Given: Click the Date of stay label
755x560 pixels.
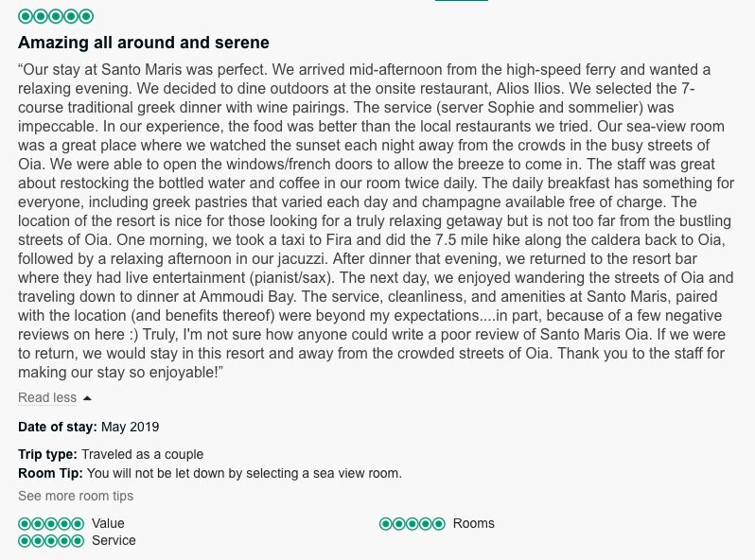Looking at the screenshot, I should tap(58, 428).
